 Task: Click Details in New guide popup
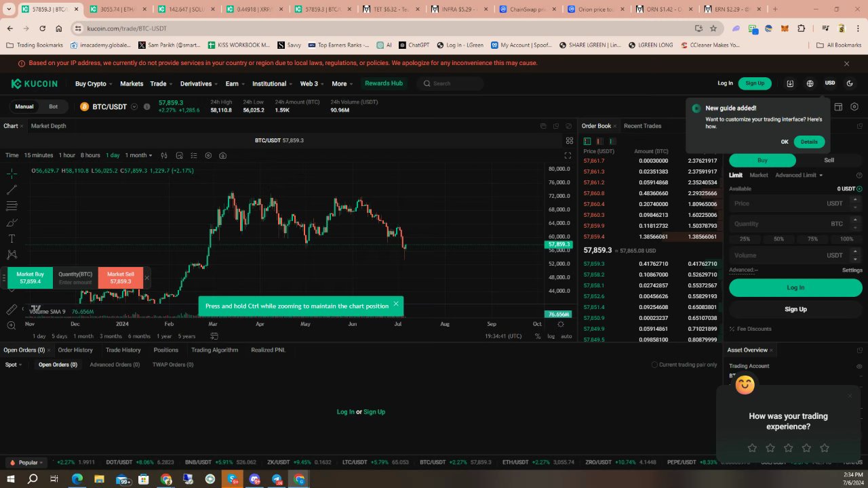[x=809, y=142]
